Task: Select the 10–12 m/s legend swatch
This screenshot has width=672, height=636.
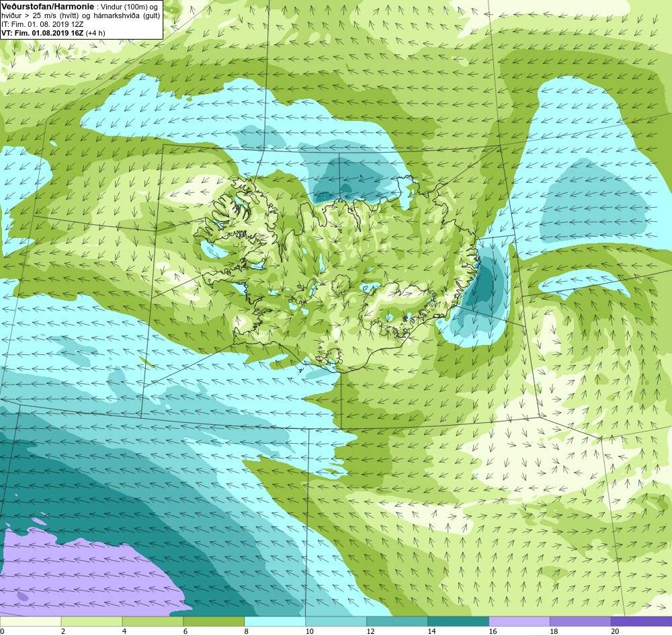Action: (336, 621)
